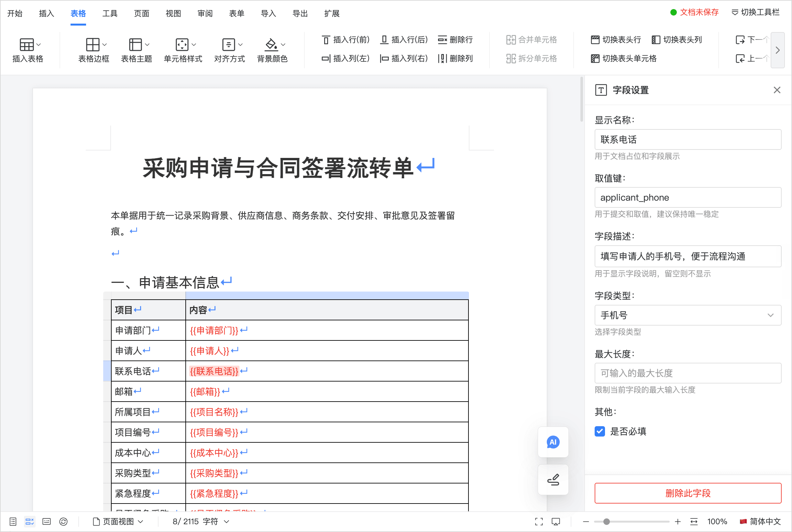Screen dimensions: 792x532
Task: Click the circular smiley icon in status bar
Action: click(63, 521)
